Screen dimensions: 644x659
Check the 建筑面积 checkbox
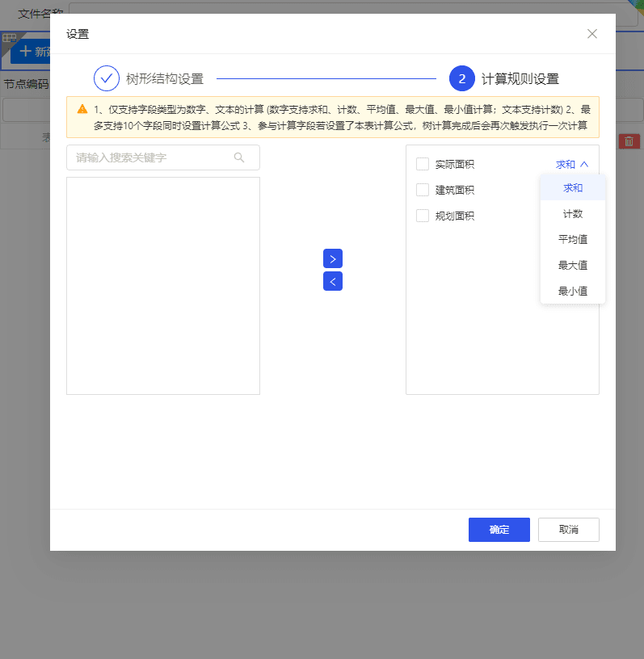point(423,190)
